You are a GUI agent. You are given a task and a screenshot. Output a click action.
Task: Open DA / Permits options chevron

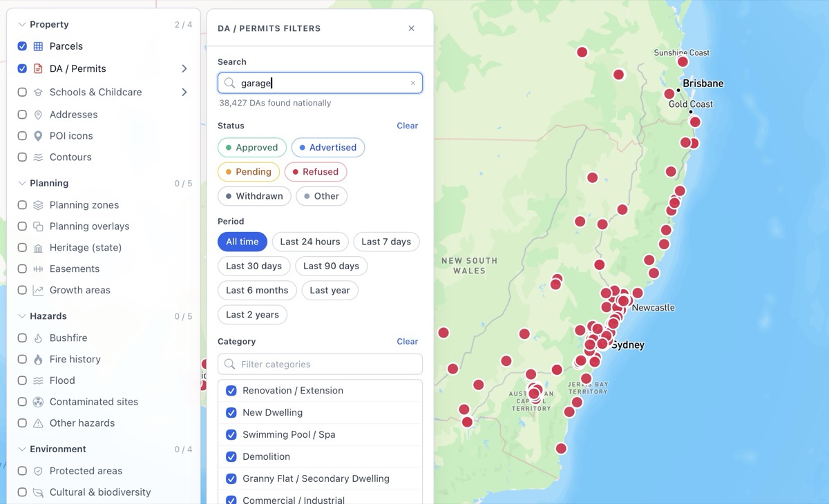tap(184, 68)
